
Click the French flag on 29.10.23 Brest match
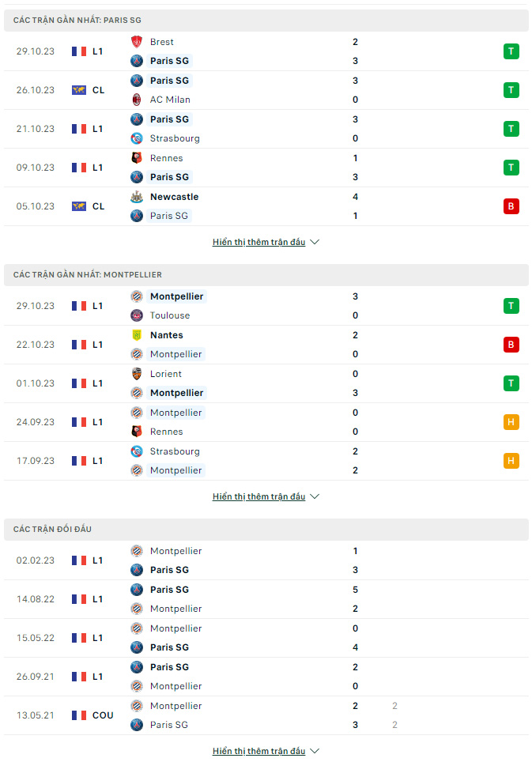(79, 51)
